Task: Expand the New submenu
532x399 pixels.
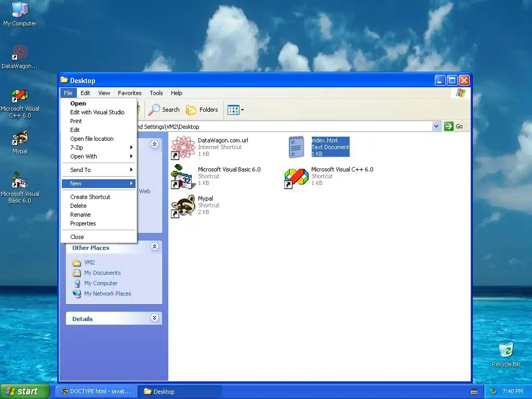Action: 99,183
